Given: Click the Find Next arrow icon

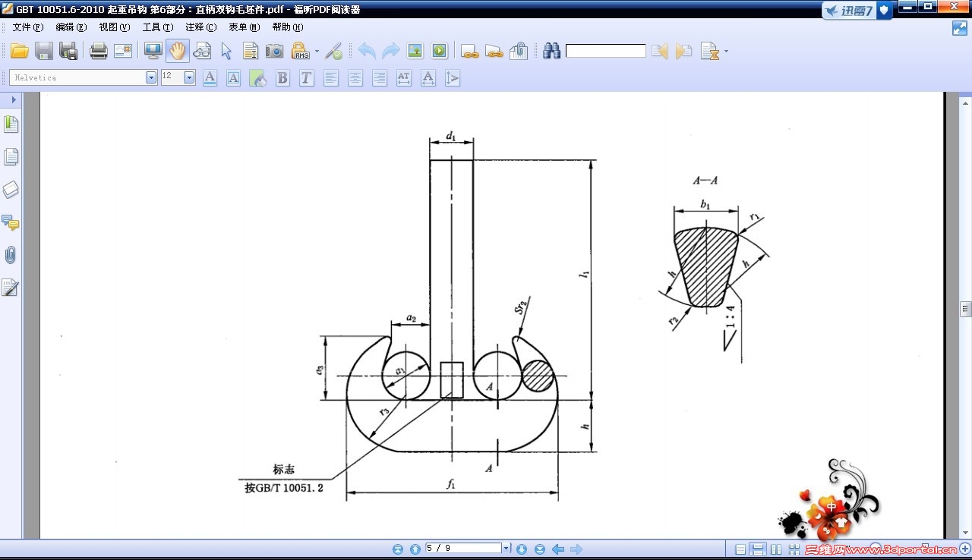Looking at the screenshot, I should pos(684,51).
